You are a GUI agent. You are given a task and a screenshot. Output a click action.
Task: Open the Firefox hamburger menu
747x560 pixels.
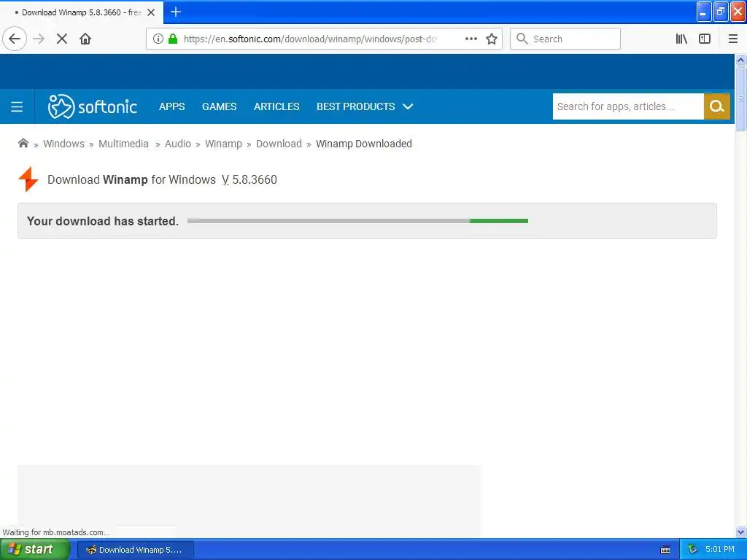click(733, 39)
